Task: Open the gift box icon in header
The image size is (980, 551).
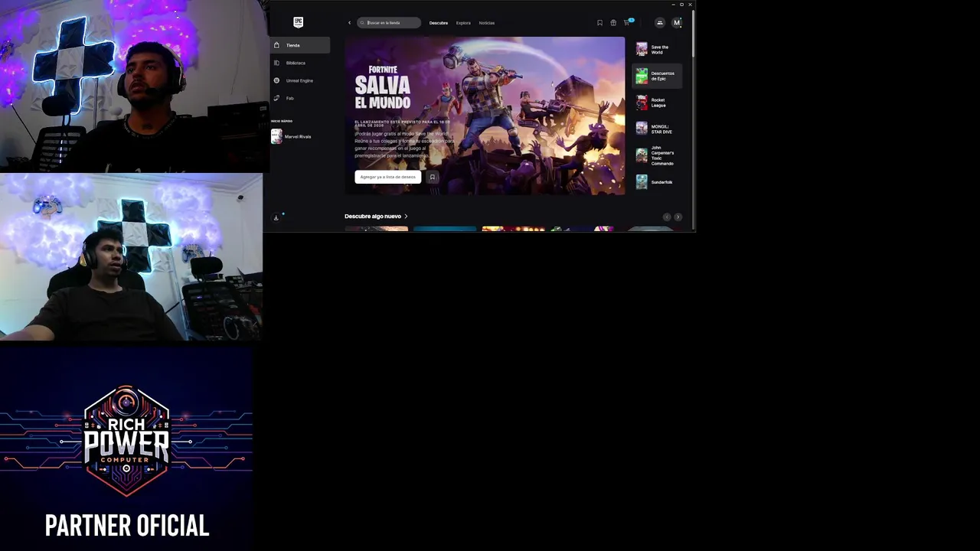Action: [x=613, y=23]
